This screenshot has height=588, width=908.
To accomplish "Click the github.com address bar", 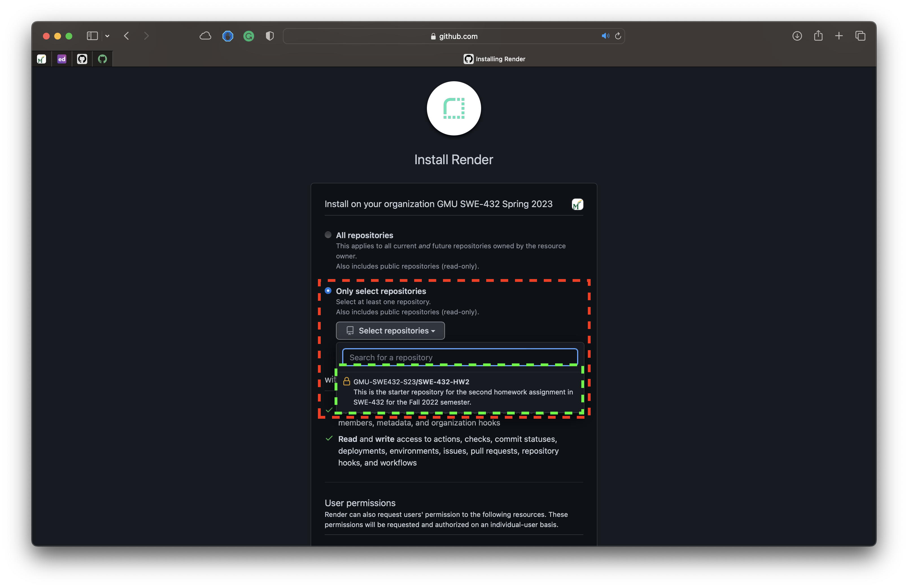I will 454,36.
